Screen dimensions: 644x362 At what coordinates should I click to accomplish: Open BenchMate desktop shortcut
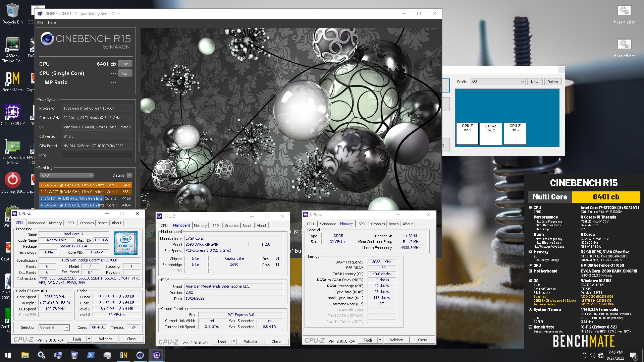[12, 81]
